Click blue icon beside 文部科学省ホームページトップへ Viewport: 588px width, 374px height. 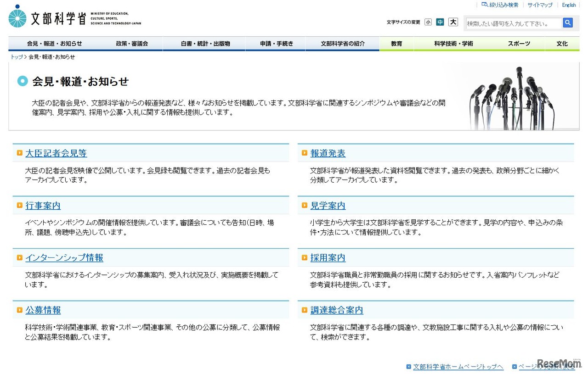tap(408, 367)
